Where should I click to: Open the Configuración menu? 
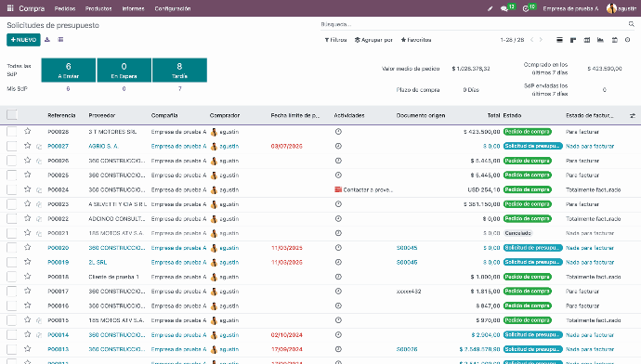[173, 8]
